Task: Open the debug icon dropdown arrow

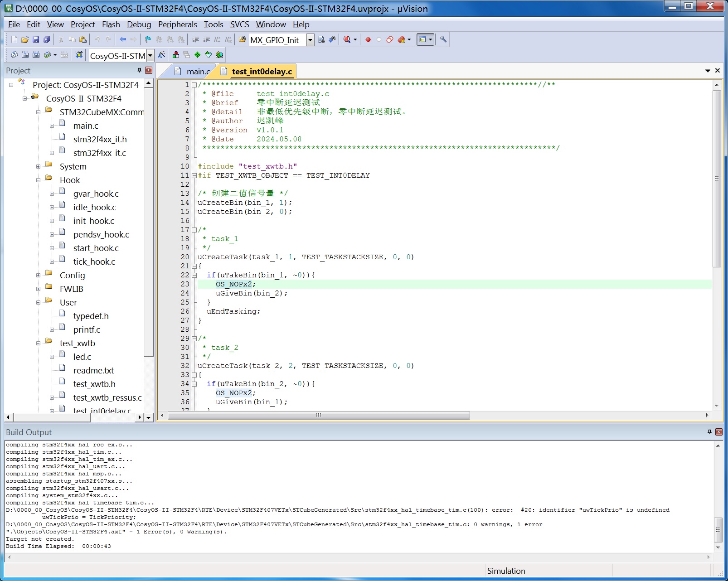Action: (x=355, y=40)
